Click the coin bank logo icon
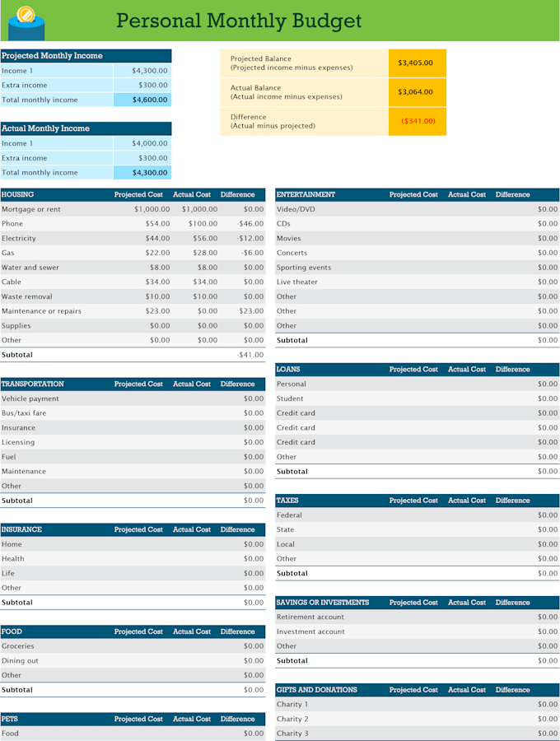The height and width of the screenshot is (741, 560). (26, 23)
